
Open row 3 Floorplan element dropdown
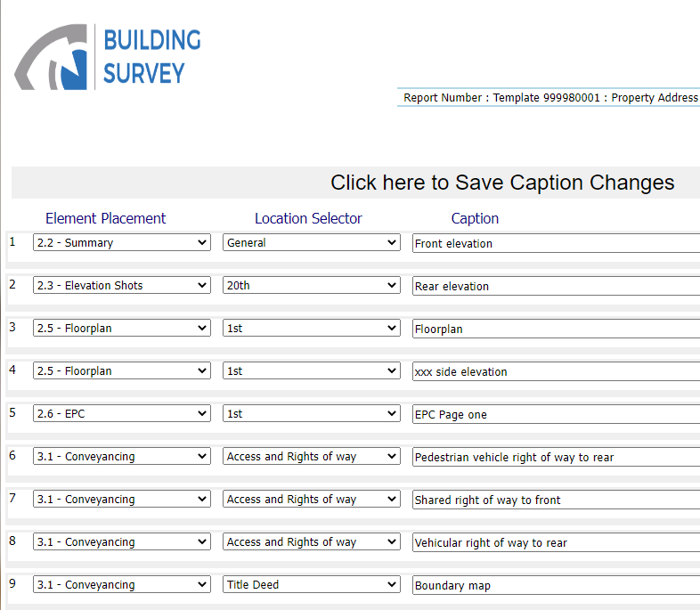click(122, 329)
